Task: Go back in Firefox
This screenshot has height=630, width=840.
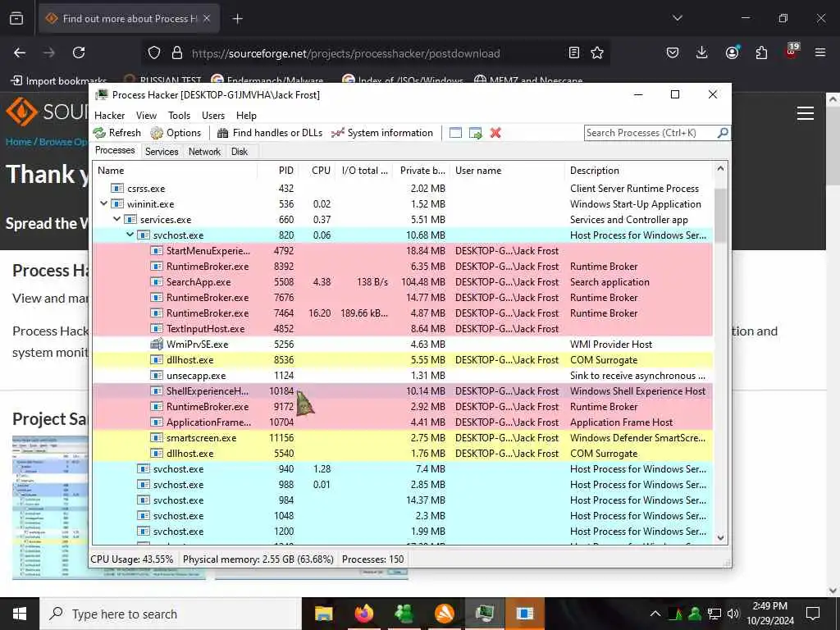Action: pos(20,52)
